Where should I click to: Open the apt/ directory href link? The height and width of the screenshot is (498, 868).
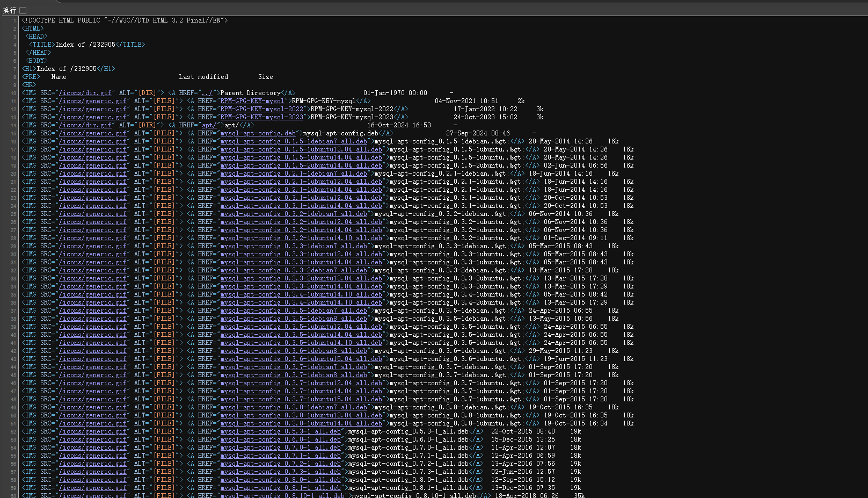pos(209,125)
